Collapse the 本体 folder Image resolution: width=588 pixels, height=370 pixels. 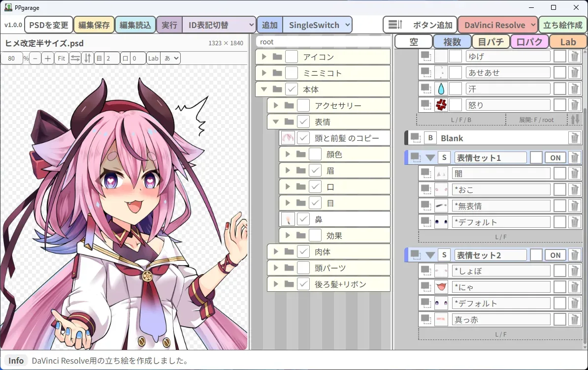tap(264, 89)
